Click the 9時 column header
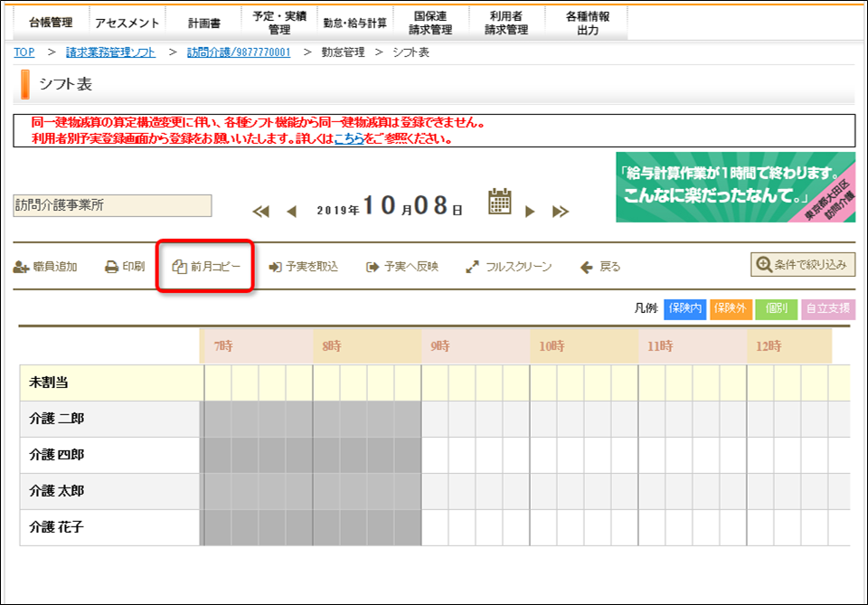The image size is (868, 605). tap(476, 346)
